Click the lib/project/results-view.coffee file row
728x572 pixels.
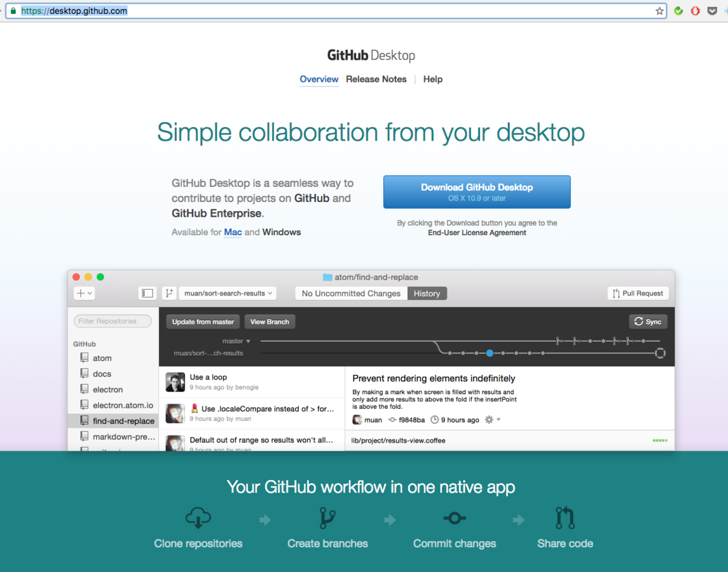click(510, 440)
